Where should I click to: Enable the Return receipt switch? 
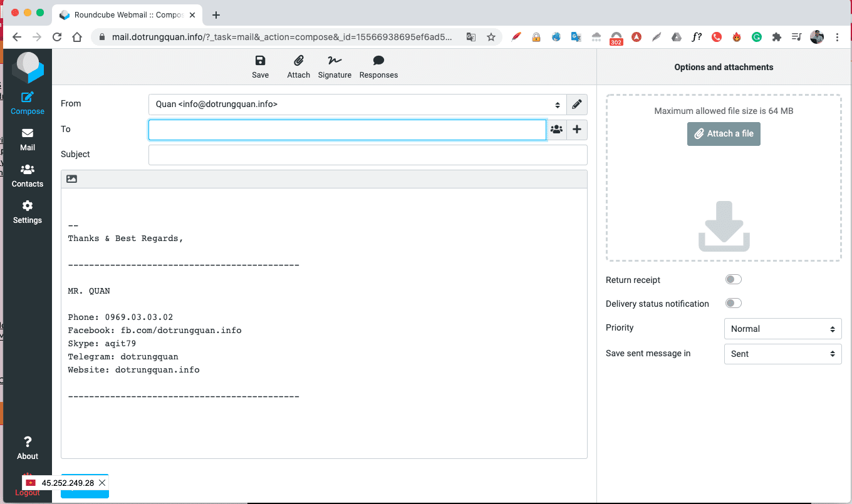(x=733, y=280)
